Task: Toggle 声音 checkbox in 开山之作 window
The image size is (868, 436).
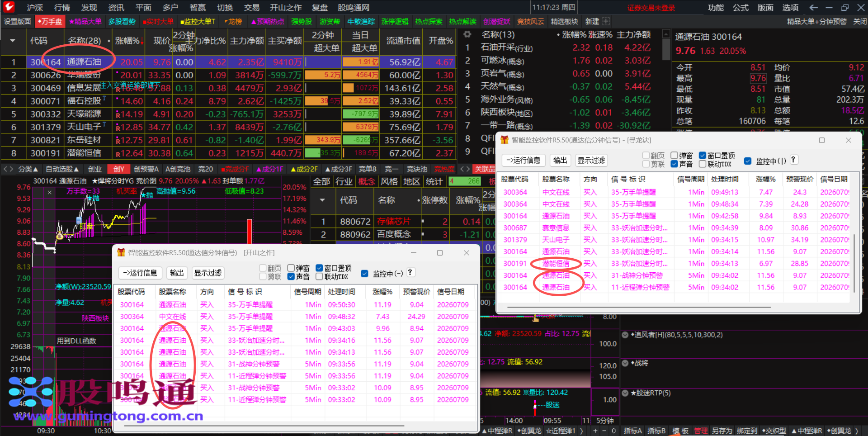Action: click(x=291, y=276)
